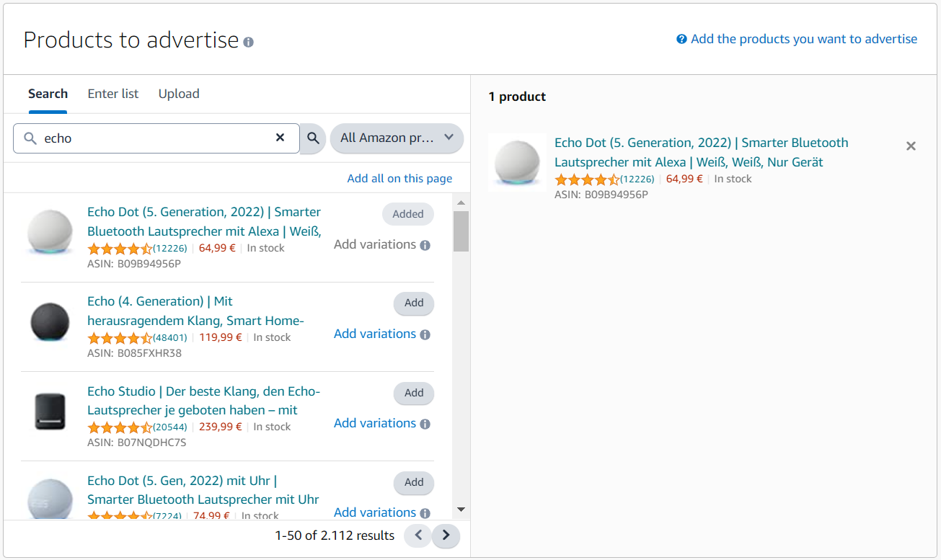This screenshot has width=941, height=560.
Task: Open Add the products you want to advertise help link
Action: point(804,39)
